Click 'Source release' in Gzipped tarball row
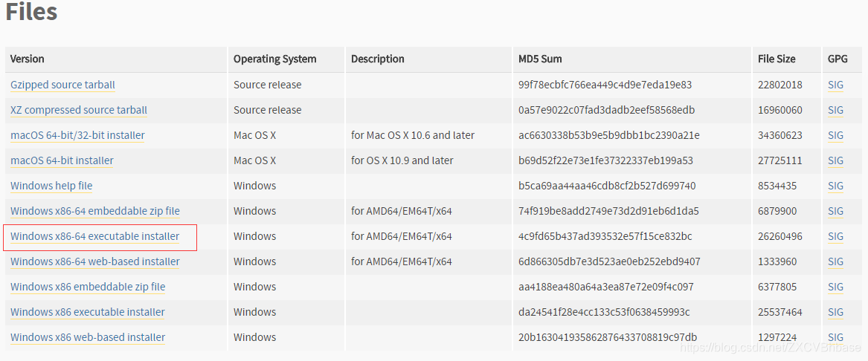The width and height of the screenshot is (868, 361). coord(267,85)
